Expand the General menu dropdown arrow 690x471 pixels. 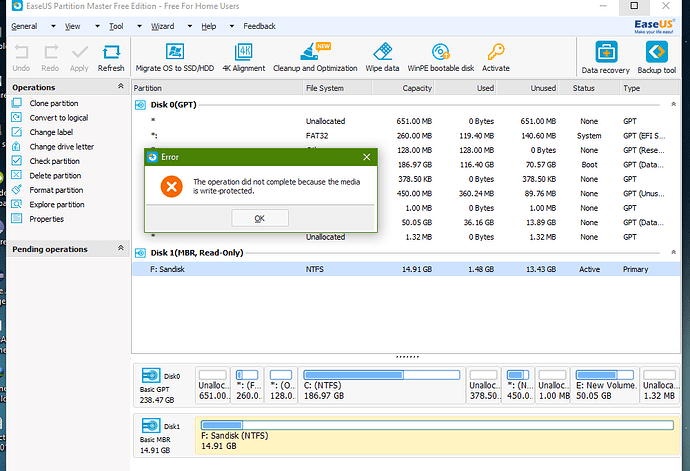pyautogui.click(x=53, y=26)
